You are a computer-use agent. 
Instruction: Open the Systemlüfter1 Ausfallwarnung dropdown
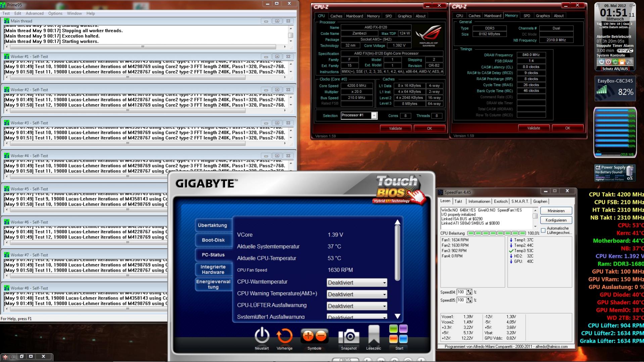coord(357,317)
